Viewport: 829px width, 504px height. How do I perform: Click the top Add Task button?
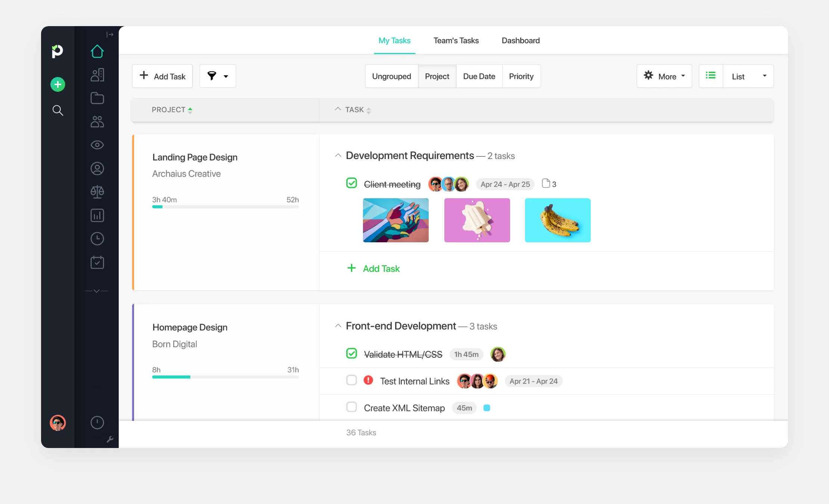point(162,76)
